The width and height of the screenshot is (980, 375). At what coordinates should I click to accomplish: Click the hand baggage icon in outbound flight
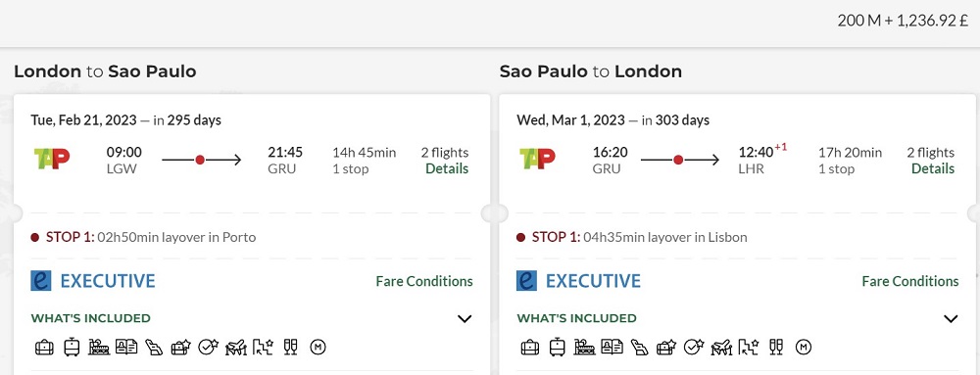click(44, 347)
